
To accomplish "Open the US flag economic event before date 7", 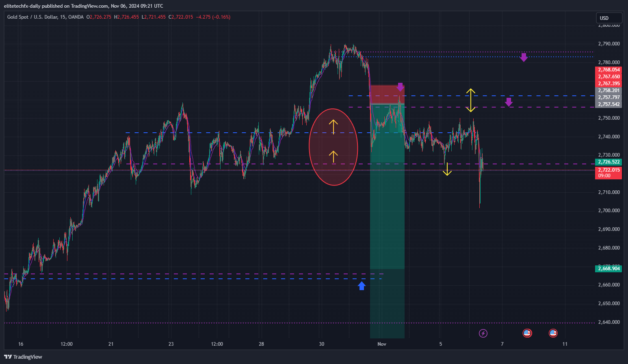I will pos(527,333).
